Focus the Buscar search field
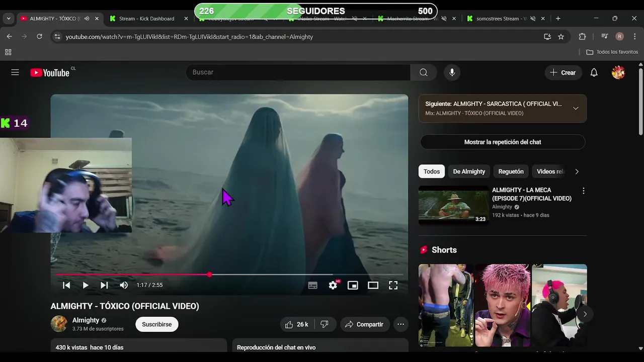644x362 pixels. coord(298,72)
